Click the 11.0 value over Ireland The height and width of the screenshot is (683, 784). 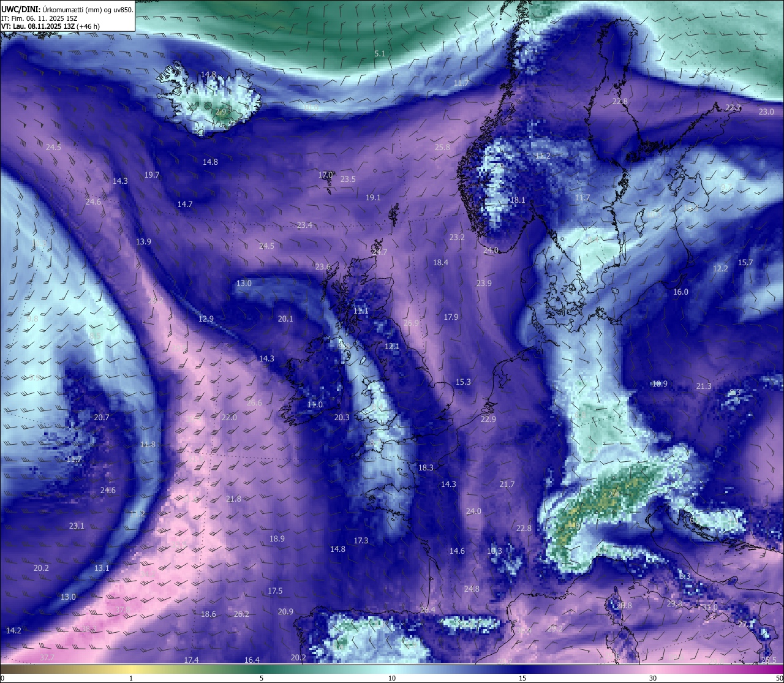pyautogui.click(x=315, y=404)
